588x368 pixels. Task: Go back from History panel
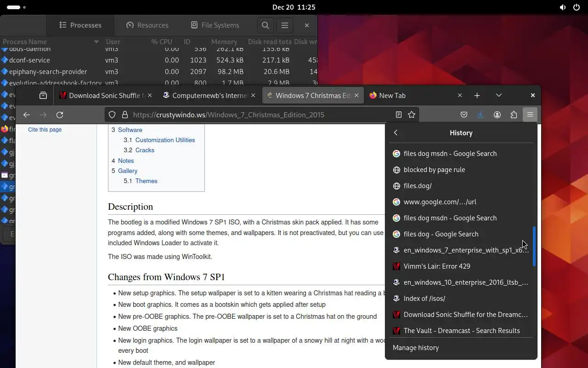396,132
